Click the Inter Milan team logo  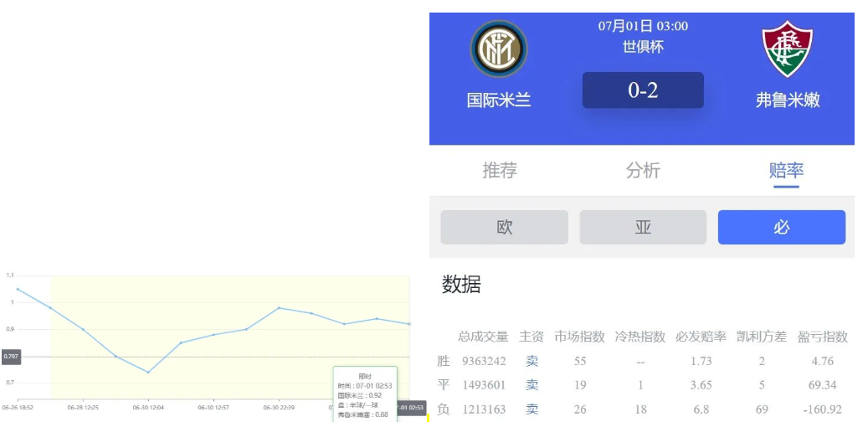[499, 49]
